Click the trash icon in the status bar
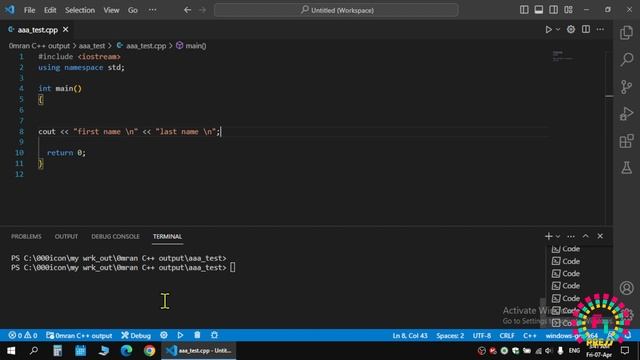640x360 pixels. click(197, 335)
